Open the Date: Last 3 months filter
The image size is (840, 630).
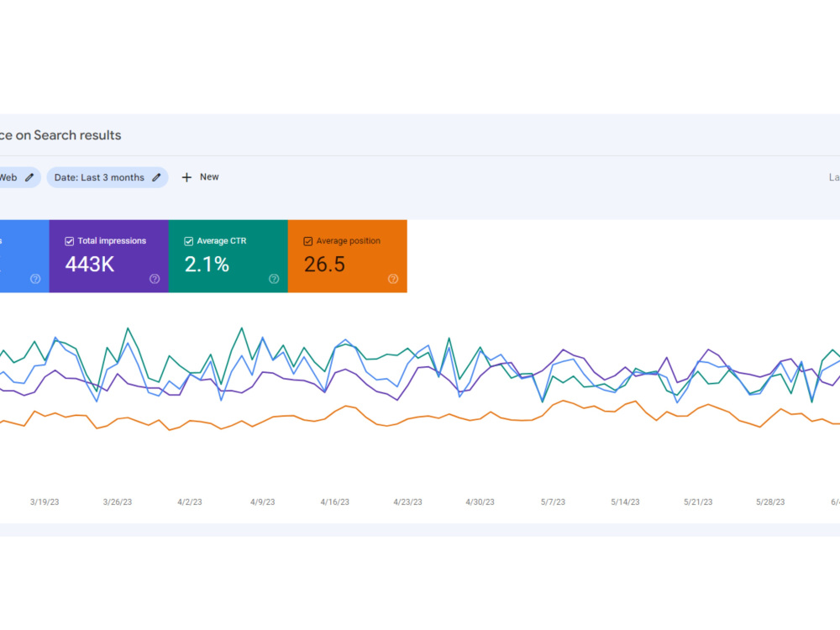(x=108, y=177)
